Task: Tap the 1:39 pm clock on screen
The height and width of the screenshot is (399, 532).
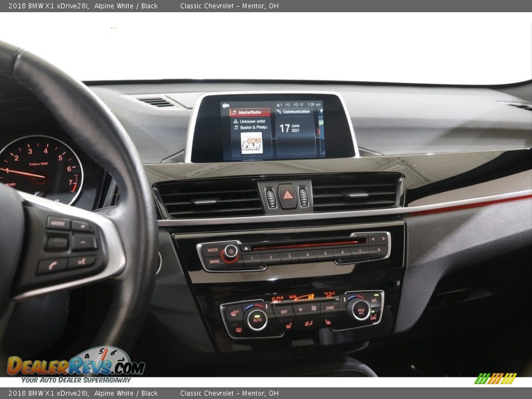Action: click(x=314, y=105)
